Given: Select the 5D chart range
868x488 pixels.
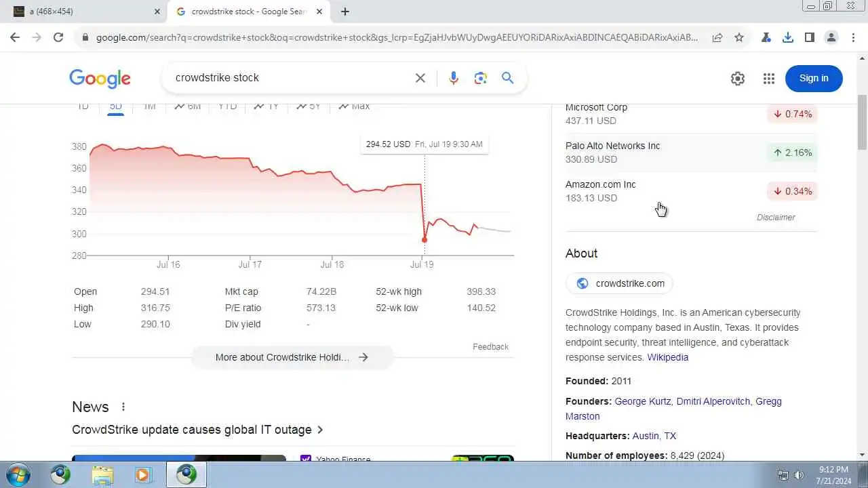Looking at the screenshot, I should tap(116, 106).
